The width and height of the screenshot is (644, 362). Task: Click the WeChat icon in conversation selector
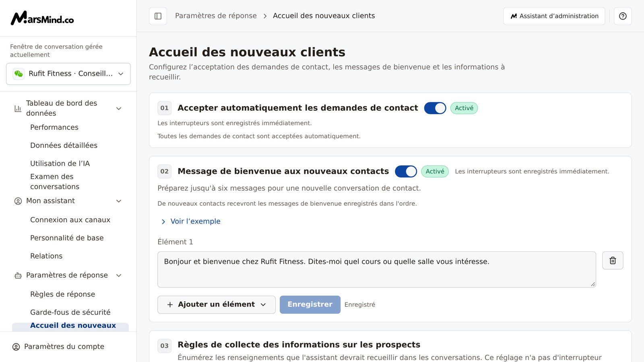19,74
